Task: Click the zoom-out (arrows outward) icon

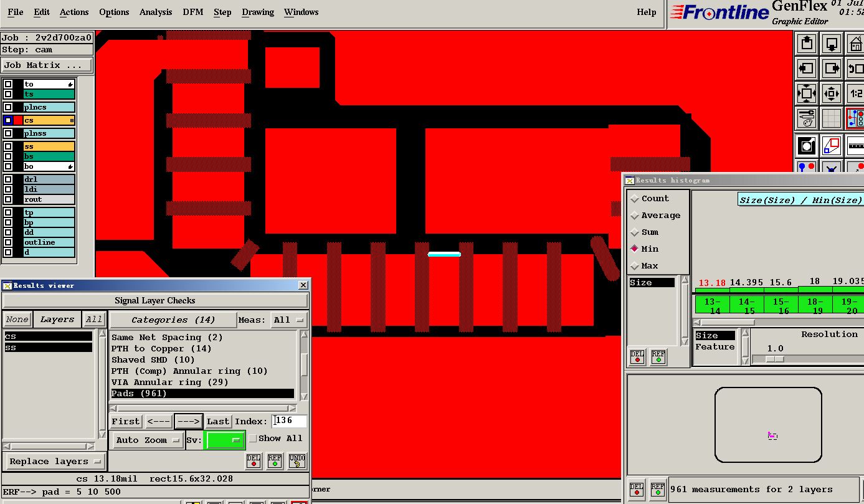Action: coord(832,93)
